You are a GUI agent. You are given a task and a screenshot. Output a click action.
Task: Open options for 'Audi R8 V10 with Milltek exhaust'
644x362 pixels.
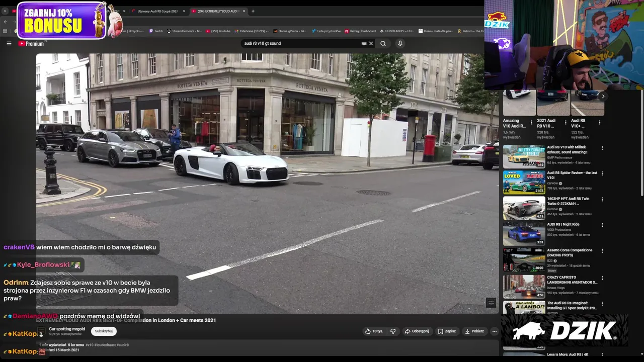602,148
